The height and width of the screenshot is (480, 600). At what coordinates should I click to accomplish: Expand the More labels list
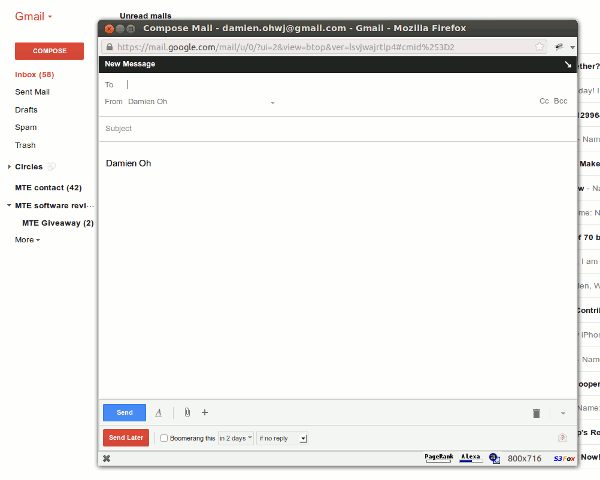coord(27,240)
